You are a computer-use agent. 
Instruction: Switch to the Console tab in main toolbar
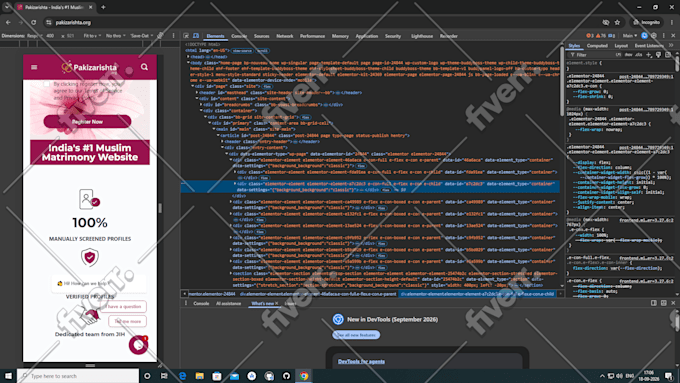coord(239,36)
